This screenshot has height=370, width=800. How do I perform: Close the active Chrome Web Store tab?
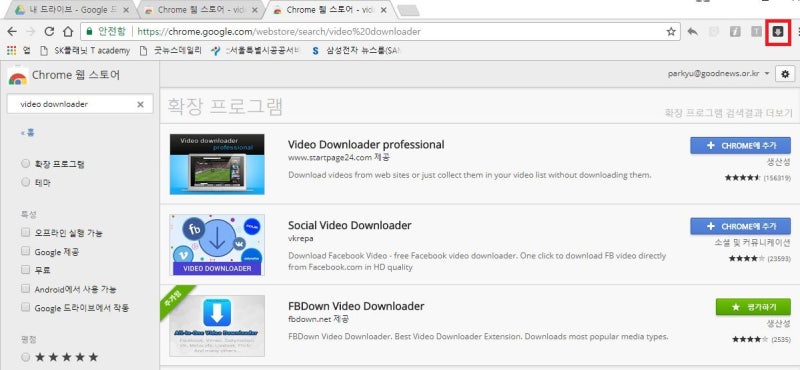tap(383, 10)
